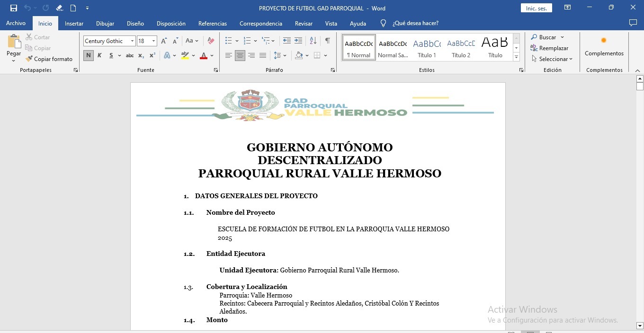Save the document with the floppy disk icon
644x333 pixels.
tap(14, 8)
